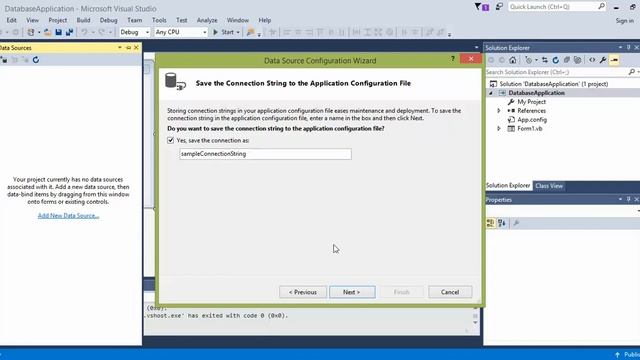The image size is (640, 360).
Task: Click wizard help question mark button
Action: pos(453,59)
